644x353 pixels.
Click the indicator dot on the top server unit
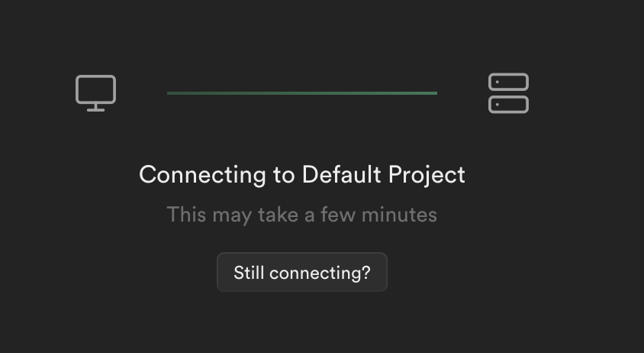497,82
